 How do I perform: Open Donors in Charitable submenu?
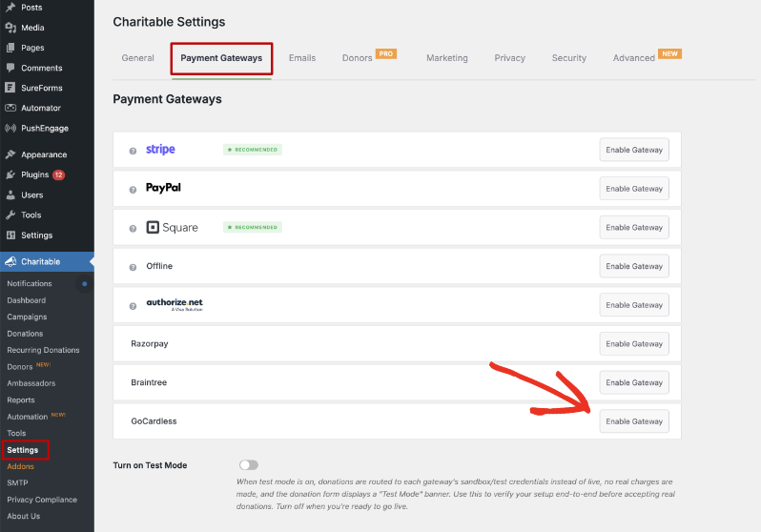19,367
